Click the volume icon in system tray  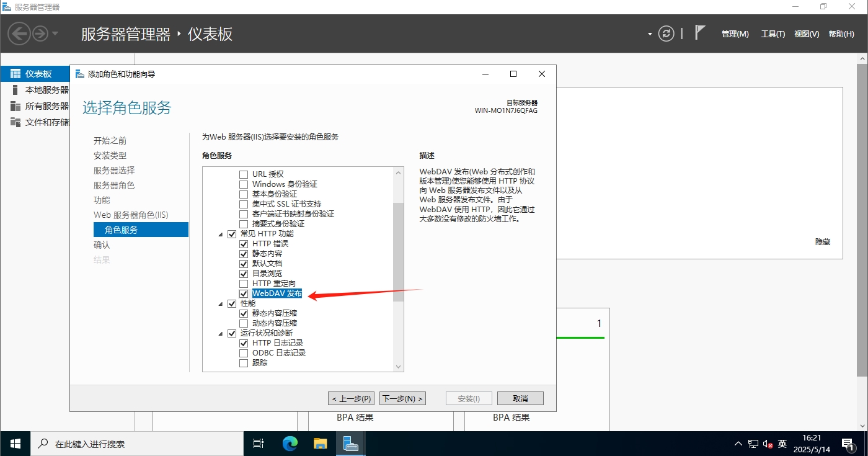768,444
